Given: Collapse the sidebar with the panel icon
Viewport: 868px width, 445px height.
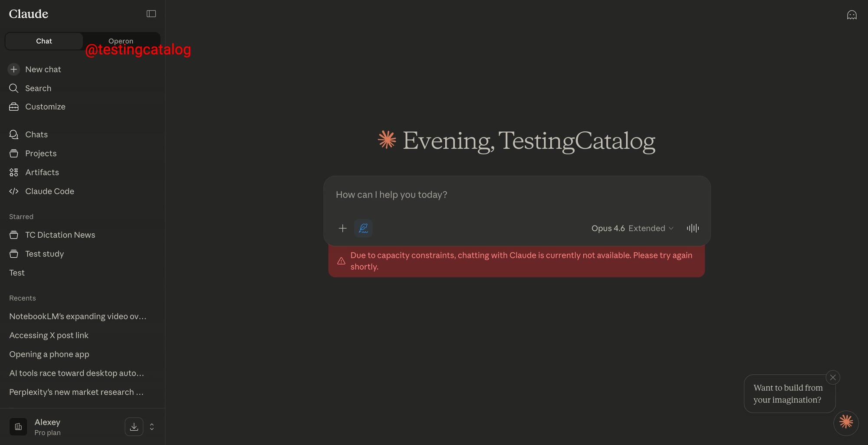Looking at the screenshot, I should pyautogui.click(x=151, y=14).
